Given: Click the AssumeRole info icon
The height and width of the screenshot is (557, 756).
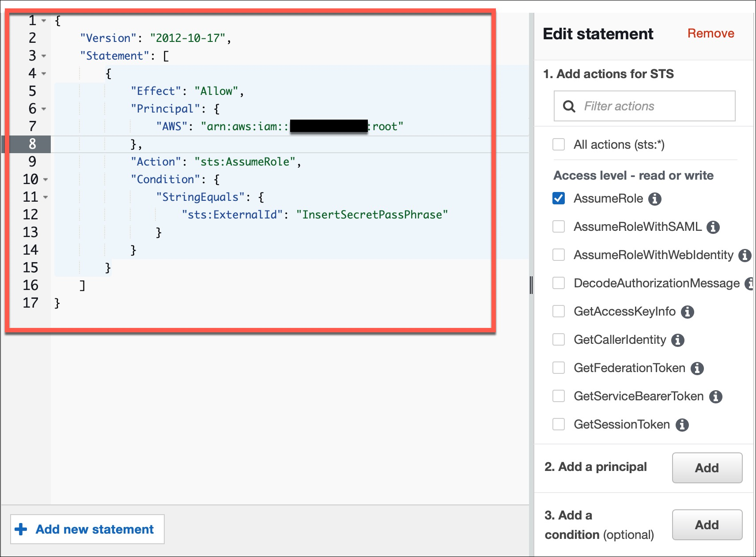Looking at the screenshot, I should click(655, 199).
